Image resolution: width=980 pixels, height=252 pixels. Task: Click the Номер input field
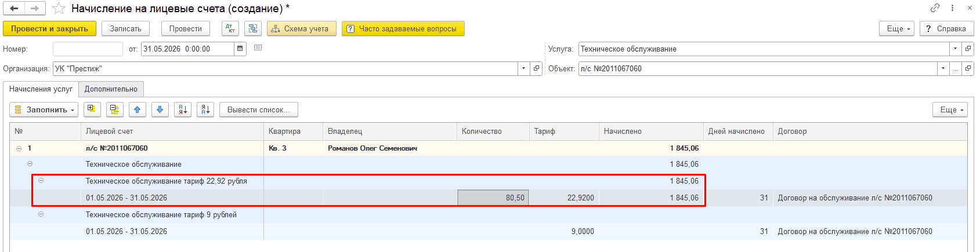(x=88, y=49)
